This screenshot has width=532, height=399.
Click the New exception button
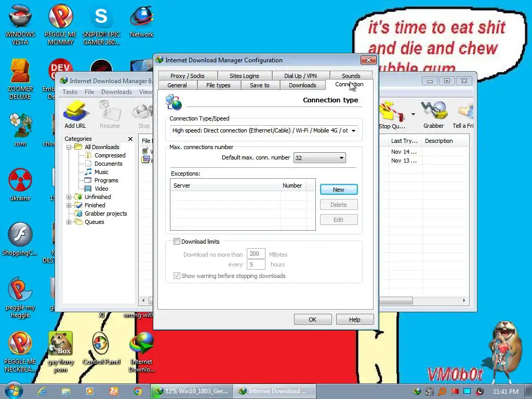339,190
